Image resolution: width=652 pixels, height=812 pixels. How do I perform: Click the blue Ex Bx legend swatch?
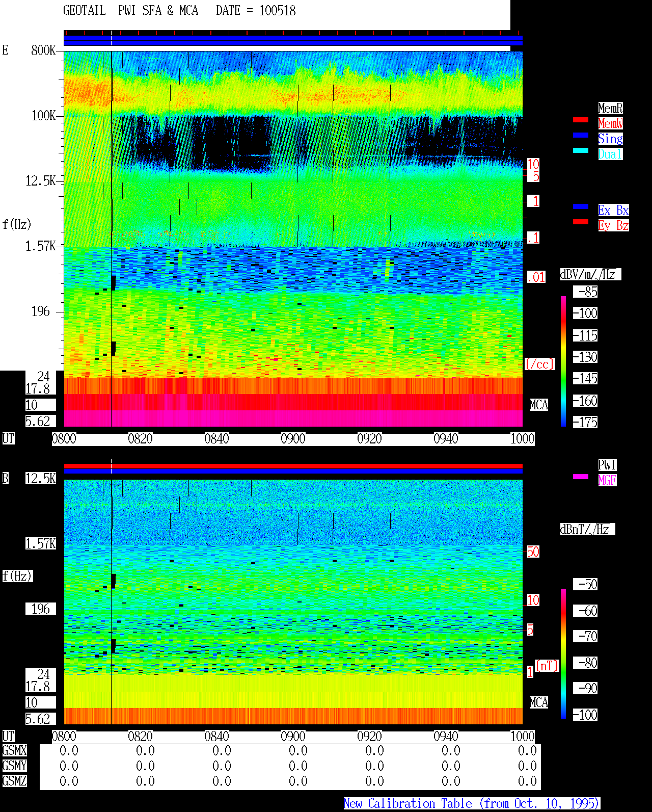click(x=581, y=206)
